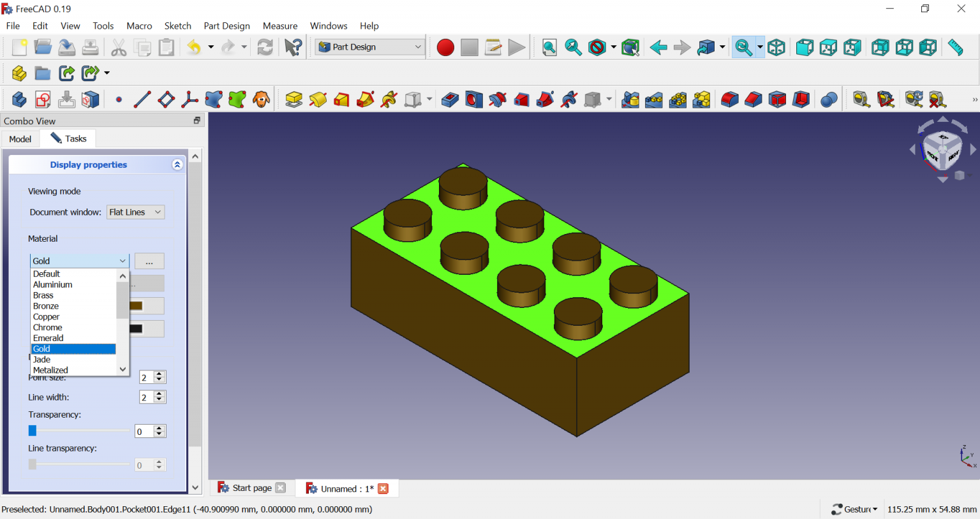Open the Sketch menu

(x=177, y=26)
